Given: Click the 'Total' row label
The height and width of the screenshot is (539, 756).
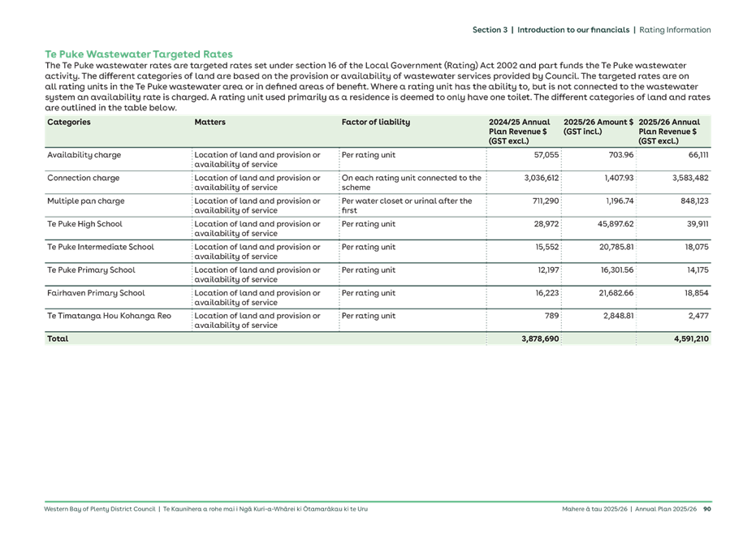Looking at the screenshot, I should (58, 338).
